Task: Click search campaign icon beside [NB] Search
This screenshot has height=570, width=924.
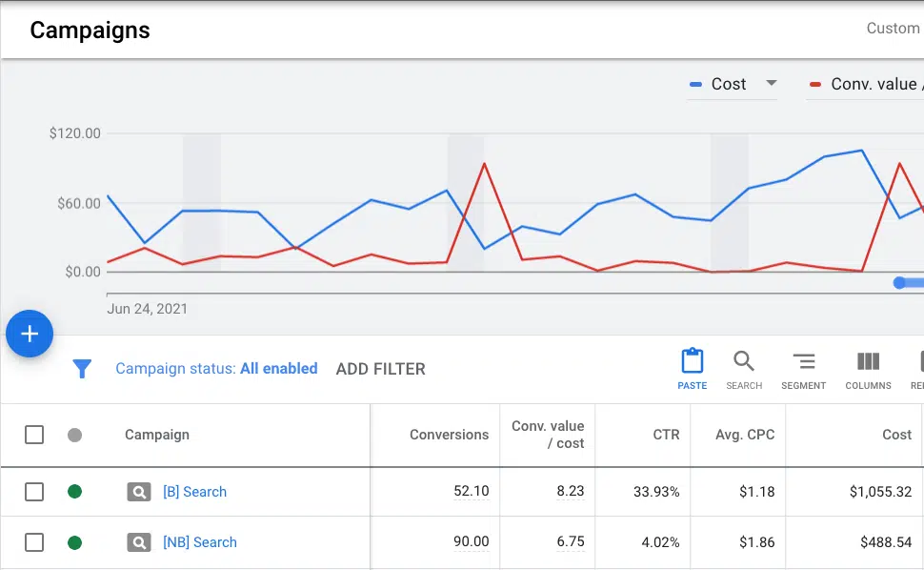Action: tap(138, 542)
